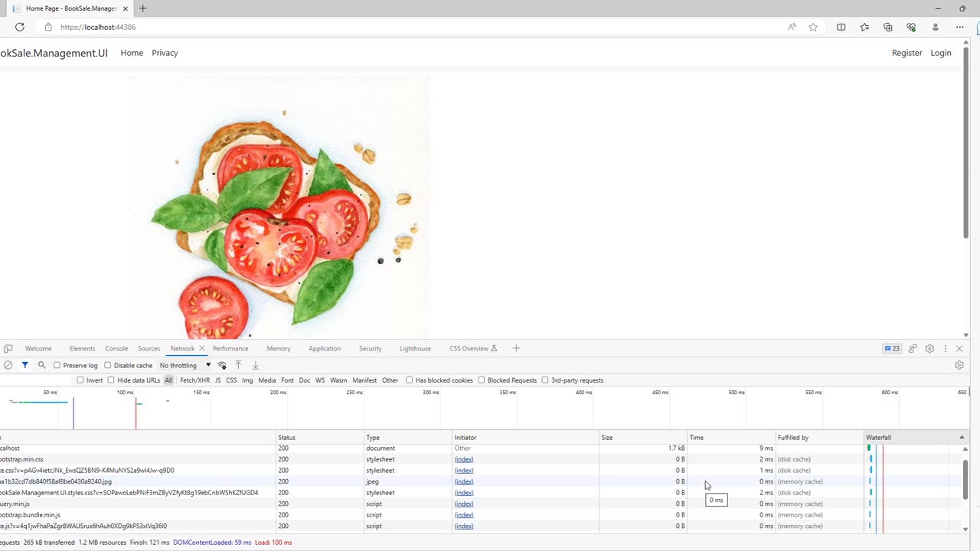Click the Read aloud icon in address bar
980x551 pixels.
(792, 27)
